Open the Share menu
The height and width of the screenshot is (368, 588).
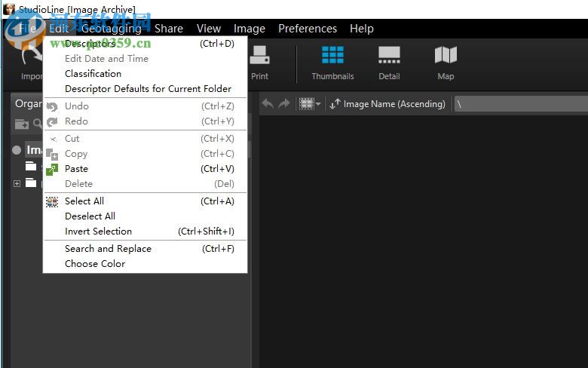pos(169,29)
